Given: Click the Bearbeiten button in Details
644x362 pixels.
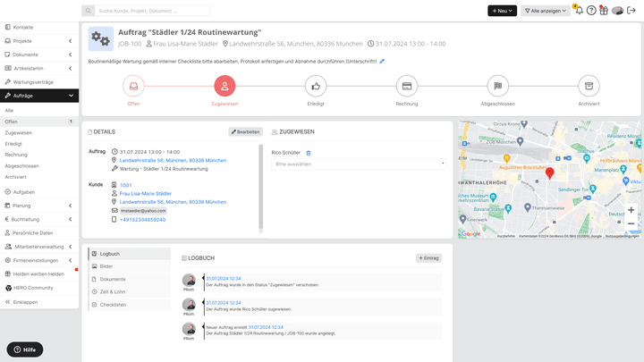Looking at the screenshot, I should click(x=244, y=131).
